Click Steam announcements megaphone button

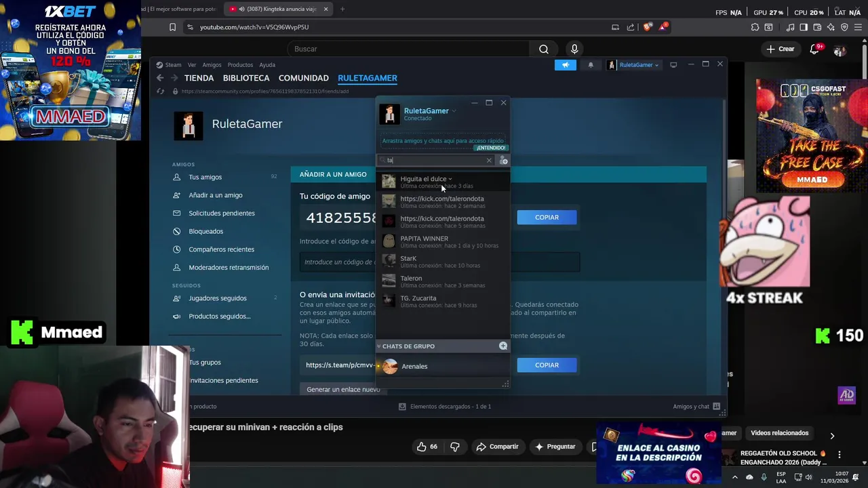tap(565, 65)
